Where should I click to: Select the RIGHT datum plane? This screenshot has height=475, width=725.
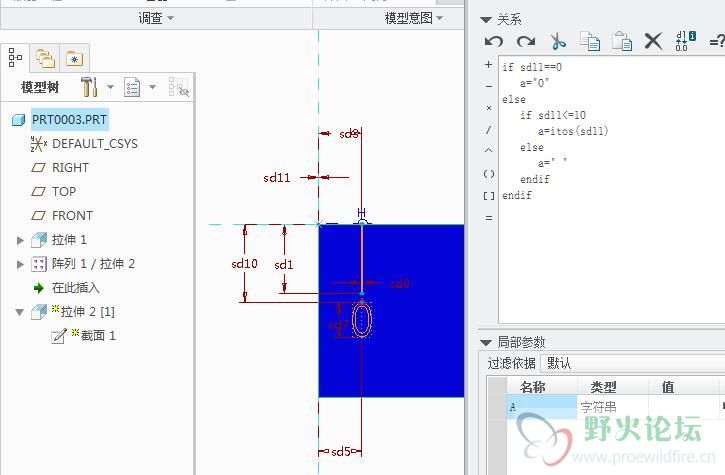pyautogui.click(x=70, y=167)
